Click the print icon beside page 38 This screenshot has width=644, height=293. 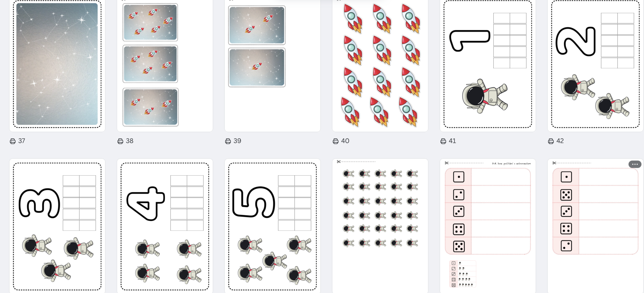(x=120, y=141)
